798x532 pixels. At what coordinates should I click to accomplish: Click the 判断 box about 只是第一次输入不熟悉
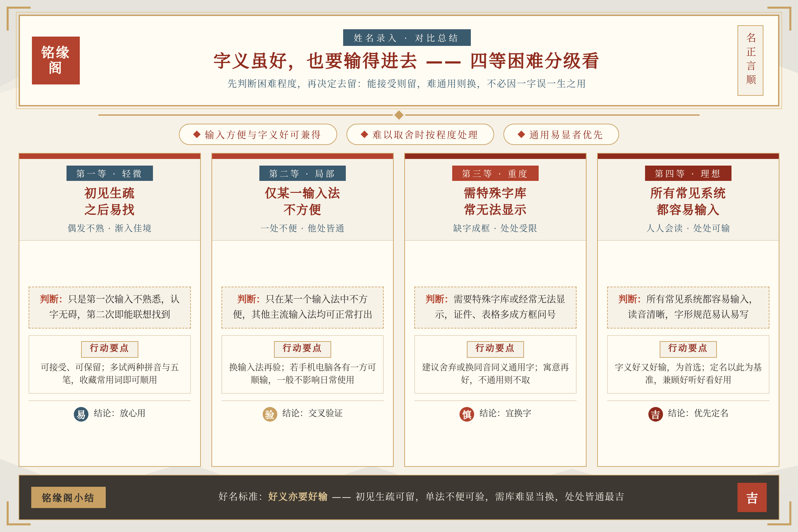110,307
